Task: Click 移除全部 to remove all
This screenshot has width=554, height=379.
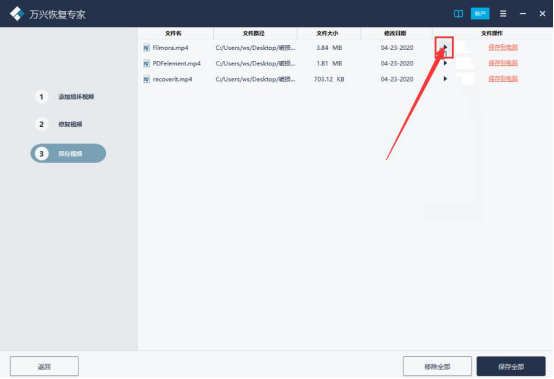Action: (437, 366)
